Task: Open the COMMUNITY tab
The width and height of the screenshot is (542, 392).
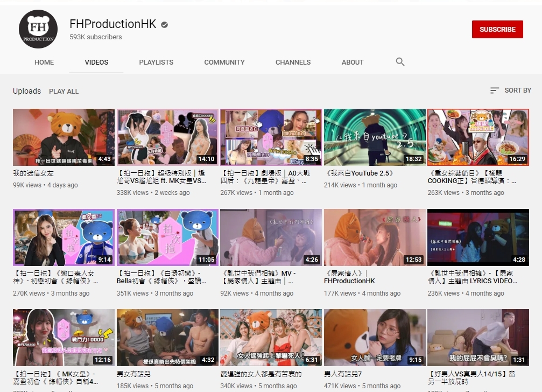Action: pos(224,62)
